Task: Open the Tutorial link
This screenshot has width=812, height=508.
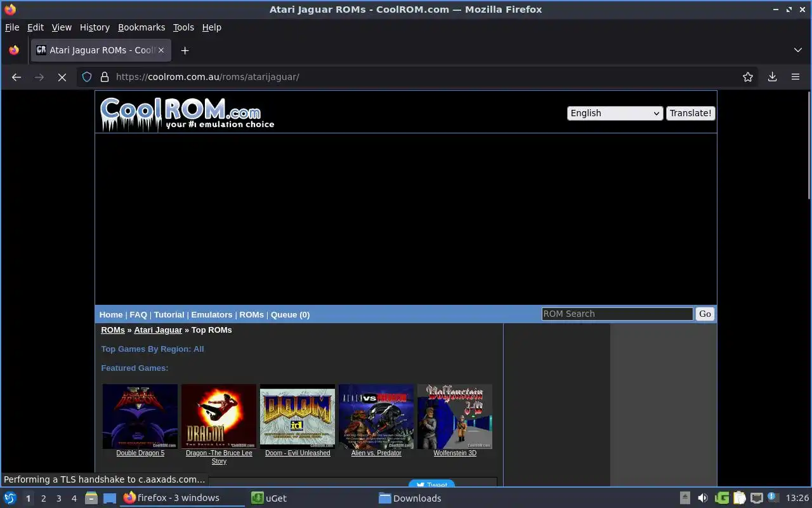Action: pos(169,314)
